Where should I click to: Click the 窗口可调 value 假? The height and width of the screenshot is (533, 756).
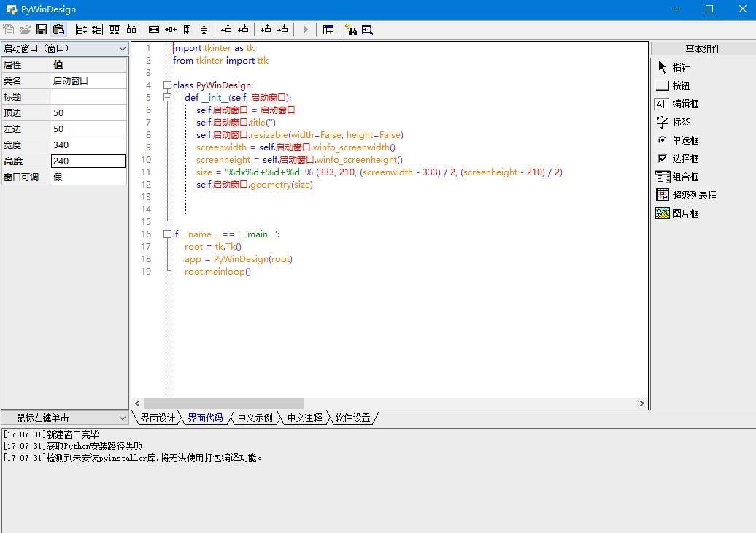click(x=89, y=177)
